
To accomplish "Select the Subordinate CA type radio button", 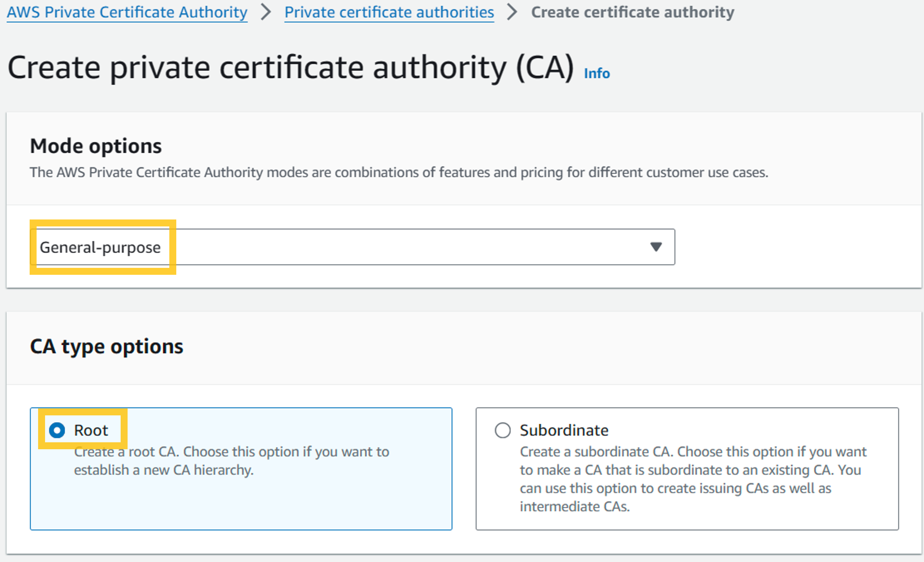I will (503, 430).
